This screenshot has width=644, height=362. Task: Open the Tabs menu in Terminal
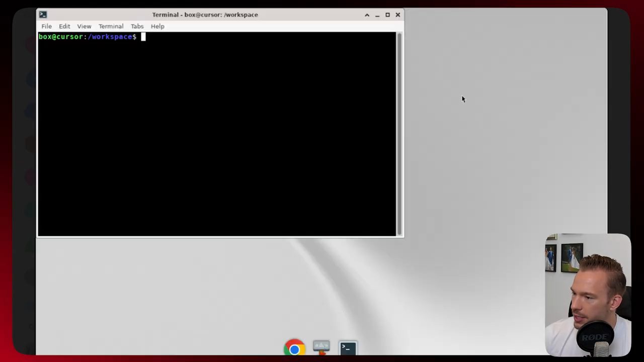click(137, 26)
